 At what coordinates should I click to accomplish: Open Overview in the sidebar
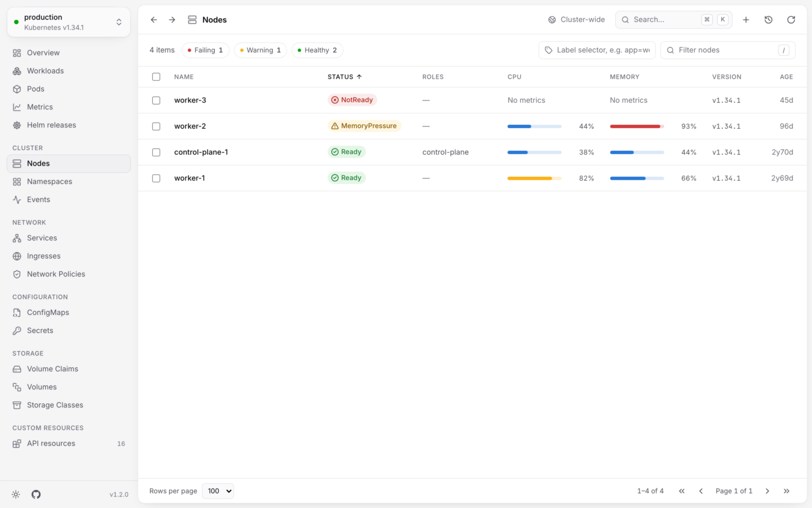[69, 53]
